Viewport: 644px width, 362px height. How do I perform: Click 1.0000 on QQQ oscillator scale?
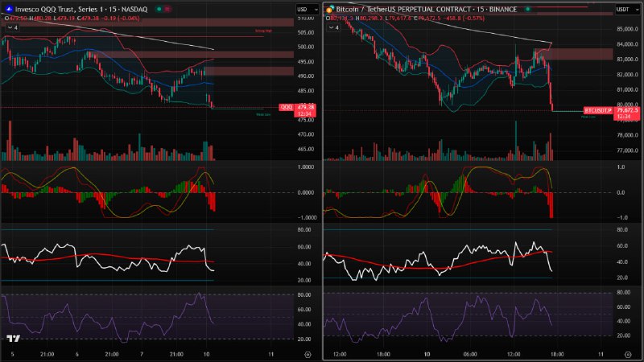306,167
